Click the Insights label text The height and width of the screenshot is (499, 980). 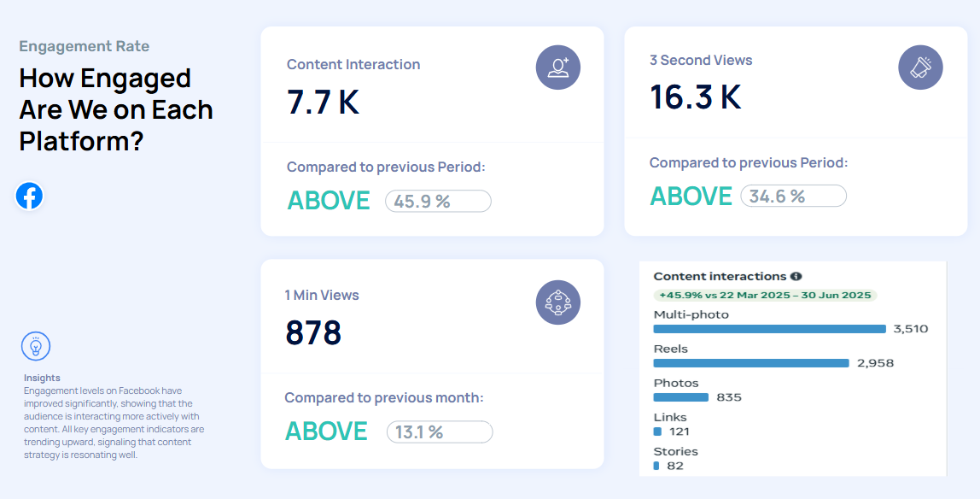click(x=42, y=378)
